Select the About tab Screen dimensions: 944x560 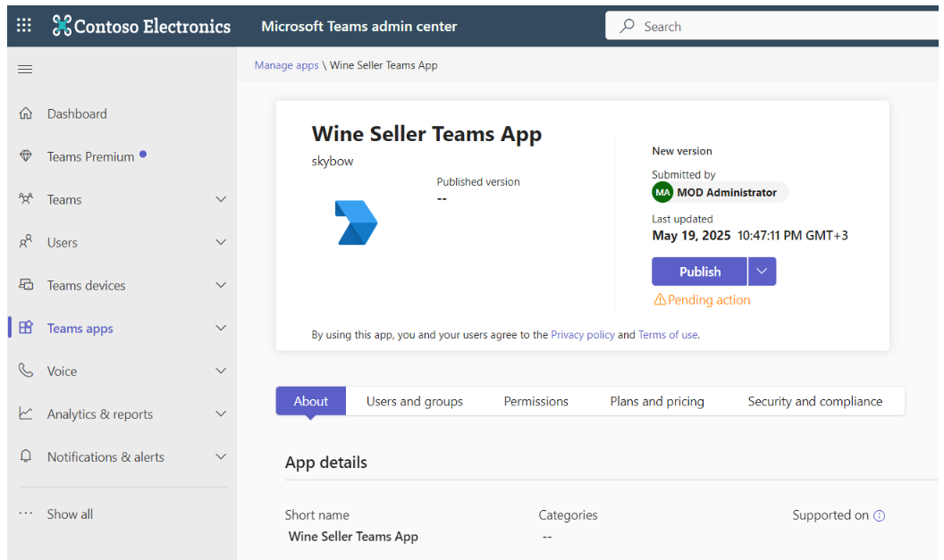(x=311, y=401)
